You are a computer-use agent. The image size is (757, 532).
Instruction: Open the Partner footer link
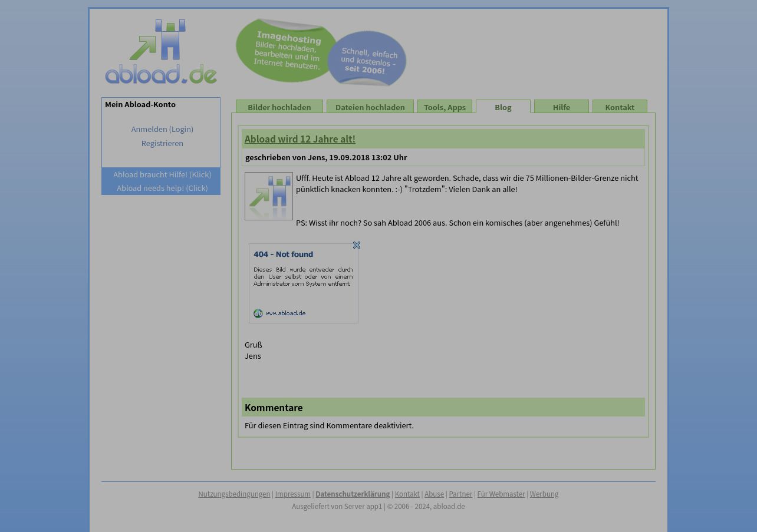pos(460,494)
